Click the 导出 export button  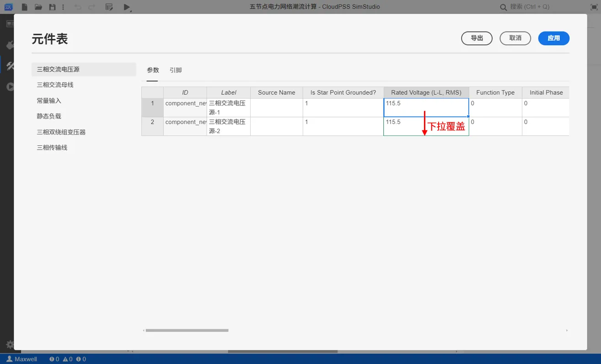[477, 38]
